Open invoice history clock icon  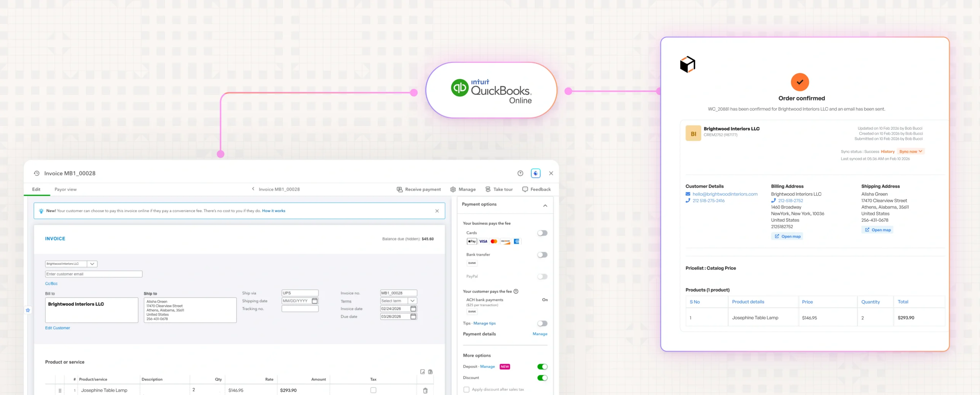click(x=37, y=173)
